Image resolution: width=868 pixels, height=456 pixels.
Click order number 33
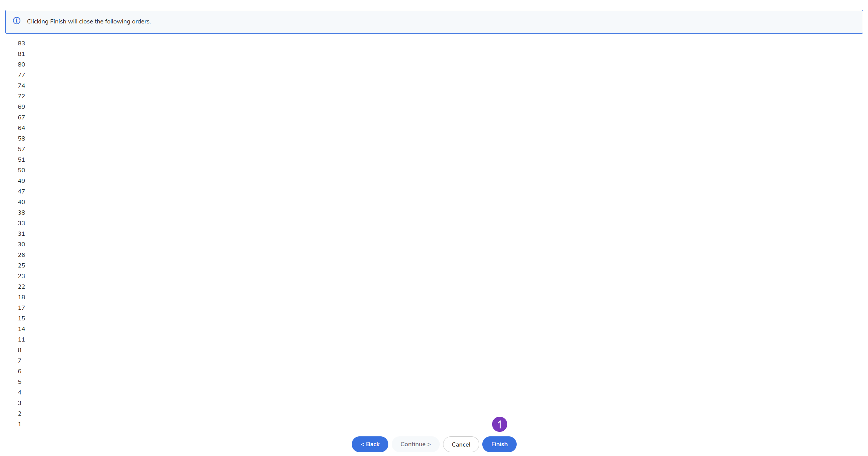pyautogui.click(x=21, y=223)
